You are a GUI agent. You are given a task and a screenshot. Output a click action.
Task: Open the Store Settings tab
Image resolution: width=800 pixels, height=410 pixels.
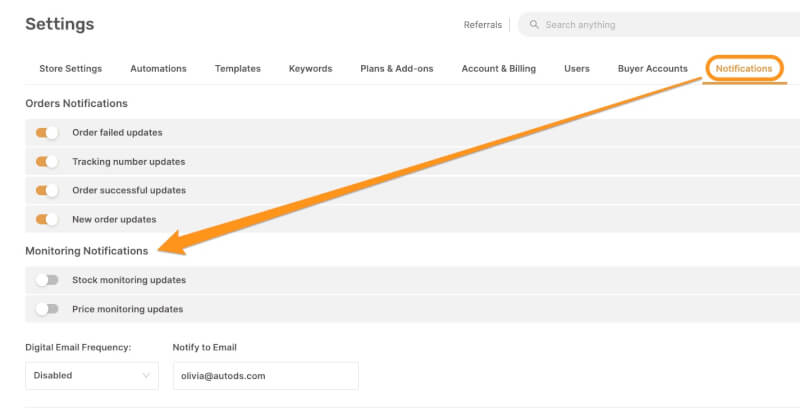(x=70, y=69)
